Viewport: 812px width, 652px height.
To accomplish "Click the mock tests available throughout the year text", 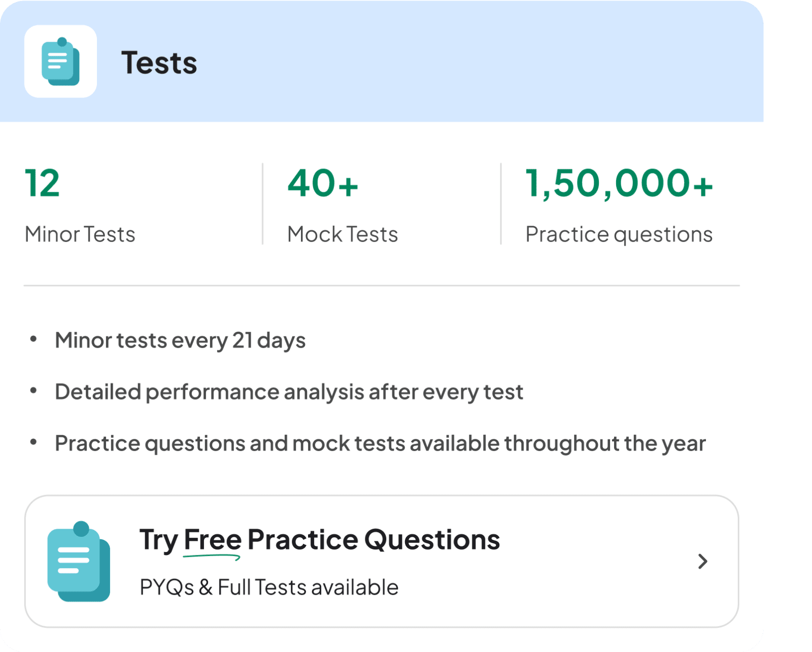I will tap(499, 443).
